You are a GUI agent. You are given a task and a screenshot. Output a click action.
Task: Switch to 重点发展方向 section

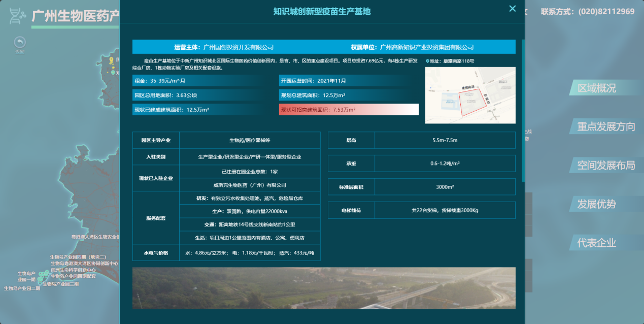605,126
